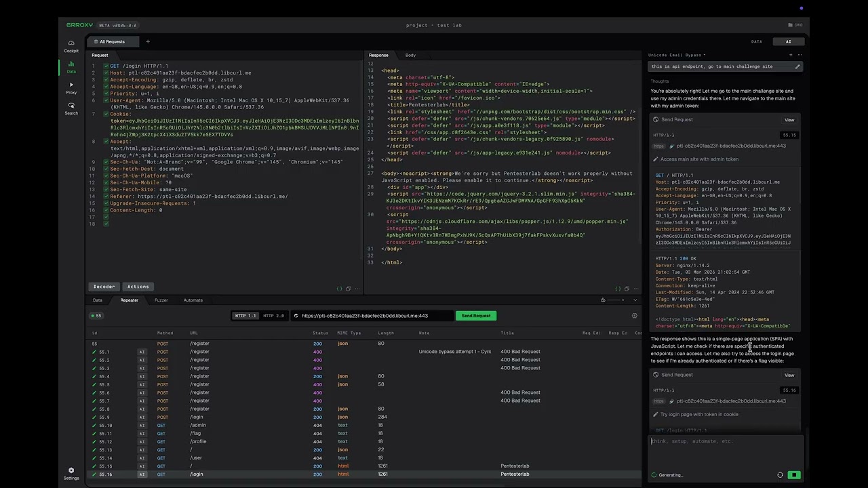The height and width of the screenshot is (488, 868).
Task: Toggle the User-Agent header checkbox
Action: [x=106, y=100]
